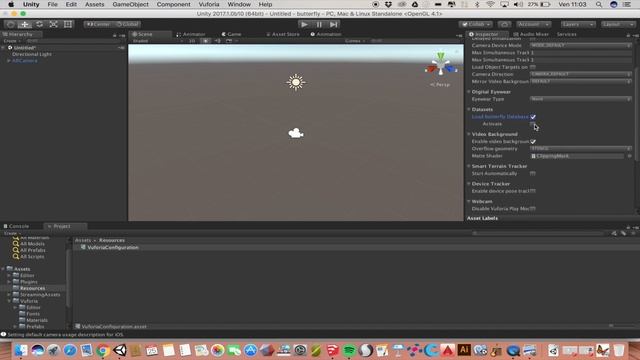
Task: Click the ClippingMask object picker circle
Action: 629,156
